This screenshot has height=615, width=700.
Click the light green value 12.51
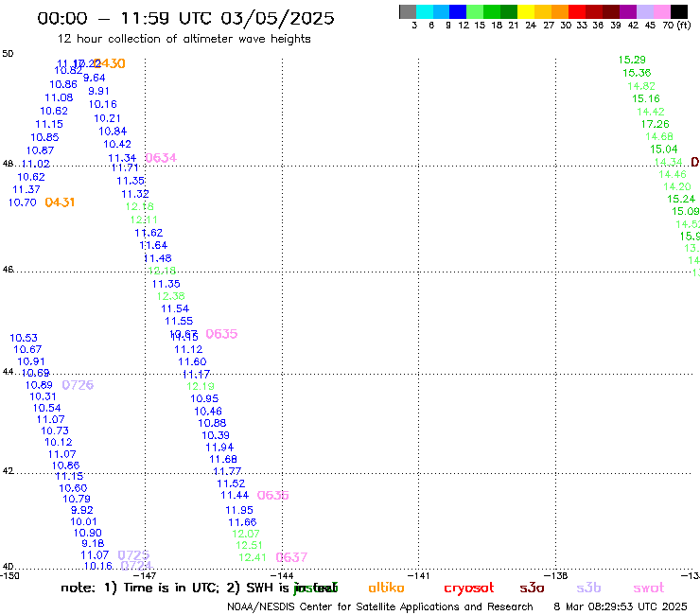click(x=249, y=545)
